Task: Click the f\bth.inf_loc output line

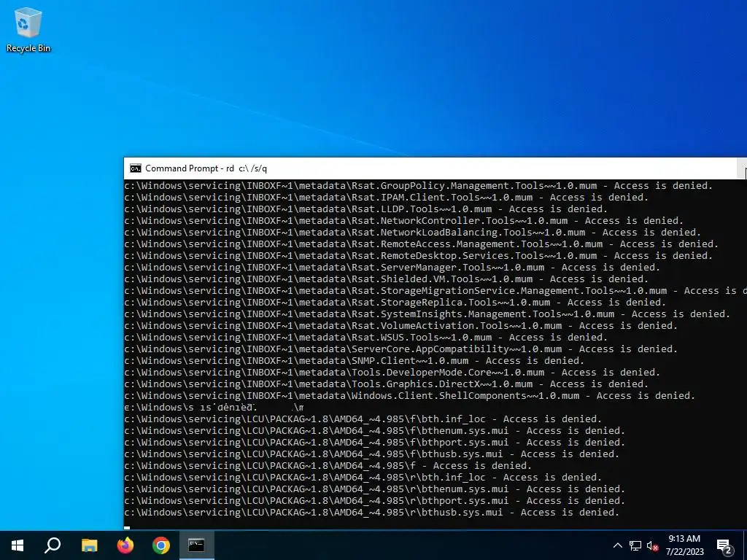Action: [x=363, y=419]
